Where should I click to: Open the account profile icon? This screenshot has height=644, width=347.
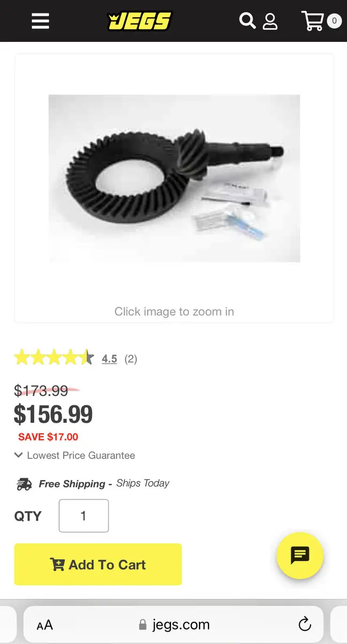(x=270, y=21)
